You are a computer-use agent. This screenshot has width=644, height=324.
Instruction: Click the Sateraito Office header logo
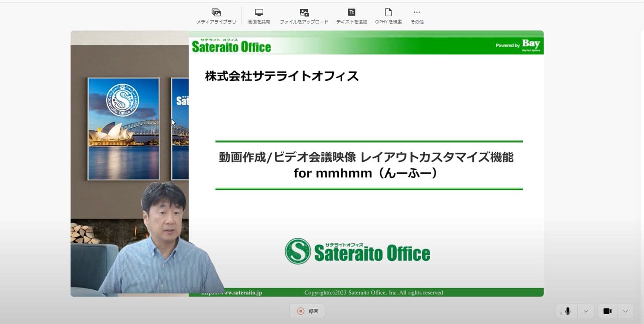click(x=231, y=46)
